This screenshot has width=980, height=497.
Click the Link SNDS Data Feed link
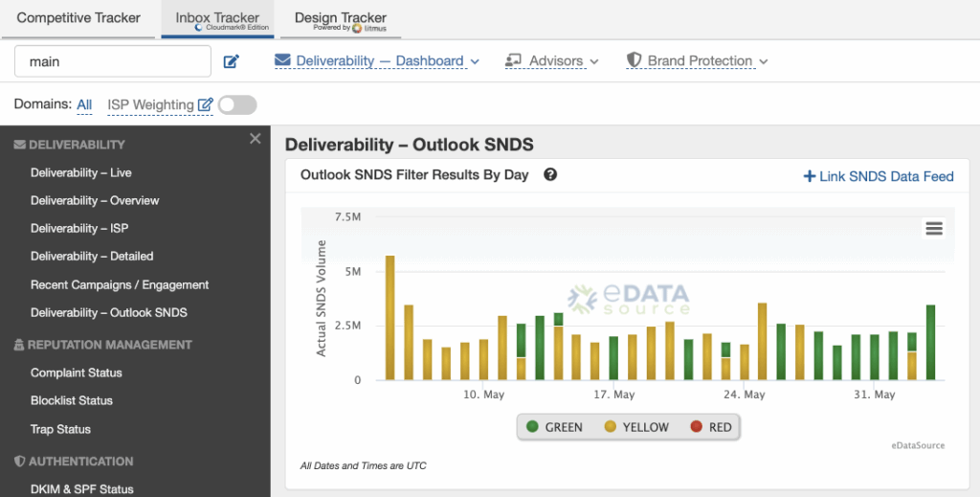pyautogui.click(x=879, y=176)
